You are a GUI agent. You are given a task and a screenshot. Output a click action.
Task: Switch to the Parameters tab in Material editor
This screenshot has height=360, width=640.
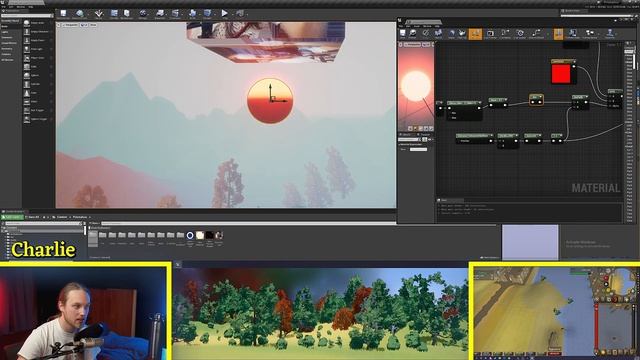[x=424, y=134]
